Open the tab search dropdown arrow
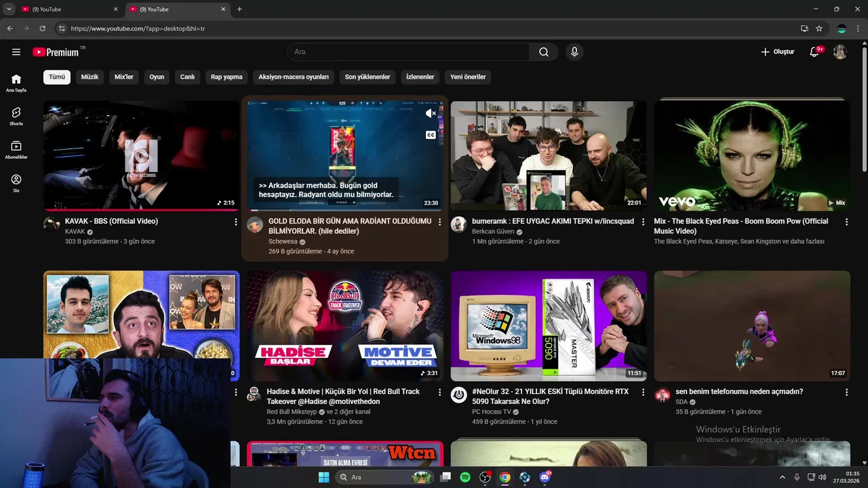Screen dimensions: 868x488 (9, 9)
